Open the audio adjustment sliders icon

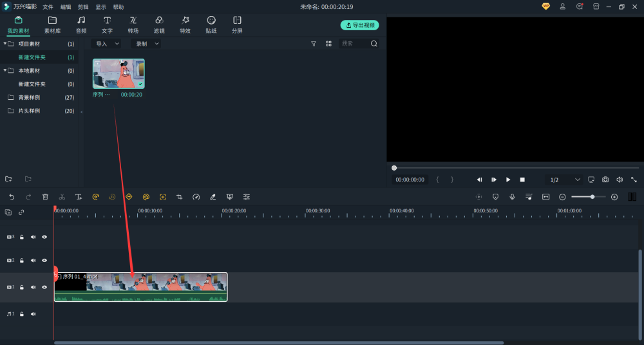tap(247, 197)
